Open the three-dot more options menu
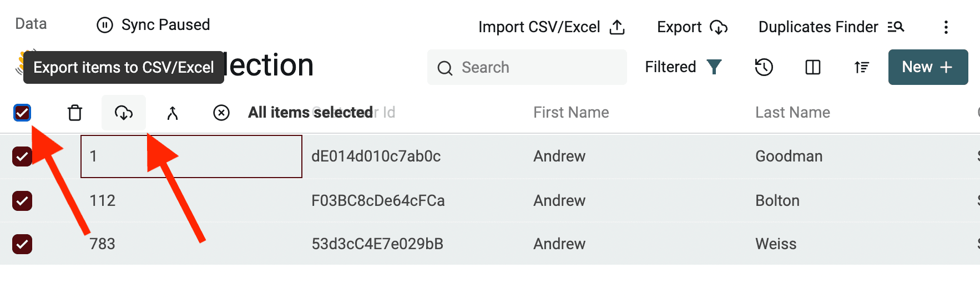The width and height of the screenshot is (980, 303). point(946,27)
